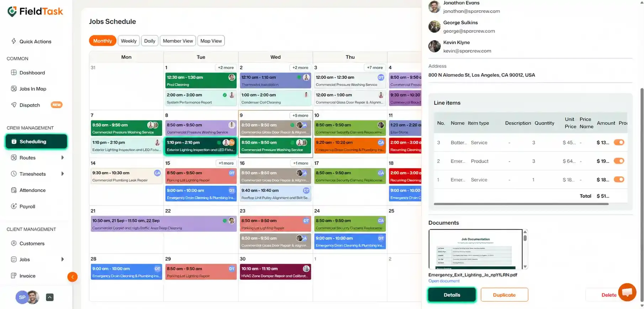Click the Jobs In Map icon
The image size is (644, 309).
[14, 89]
